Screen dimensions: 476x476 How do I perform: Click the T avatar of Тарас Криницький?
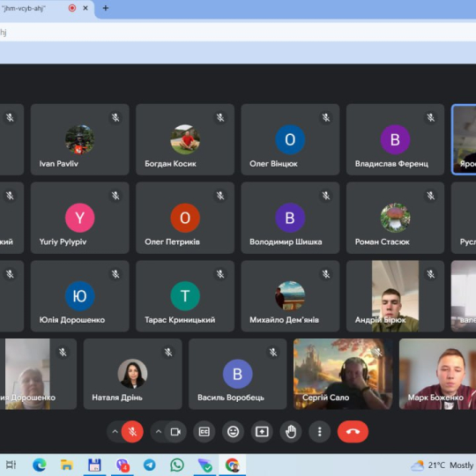[185, 296]
